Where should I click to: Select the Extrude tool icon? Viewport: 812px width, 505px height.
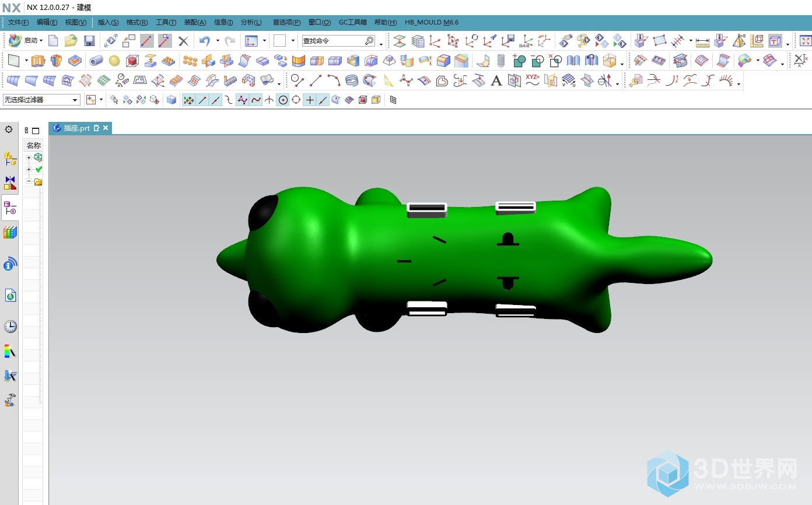pos(38,61)
